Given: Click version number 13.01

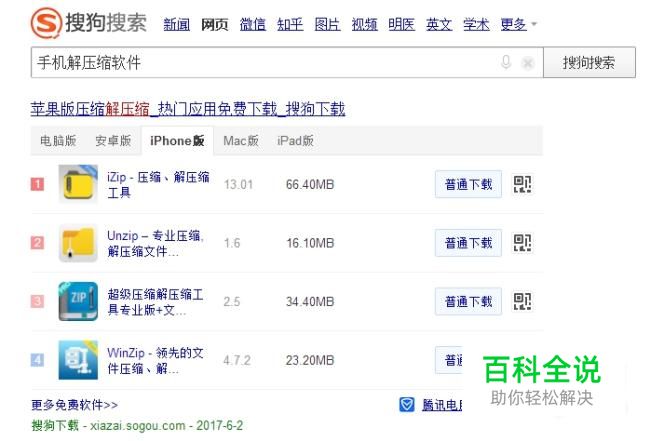Looking at the screenshot, I should [x=238, y=184].
